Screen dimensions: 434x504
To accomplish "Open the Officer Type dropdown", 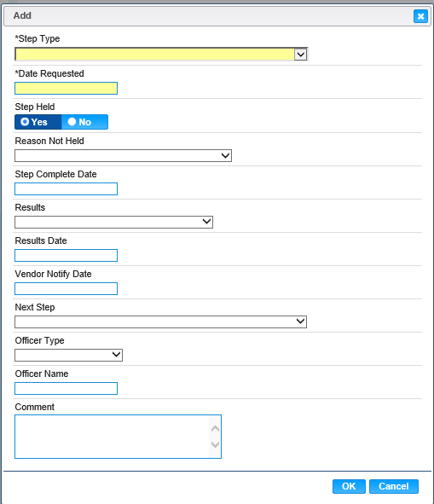I will 68,355.
